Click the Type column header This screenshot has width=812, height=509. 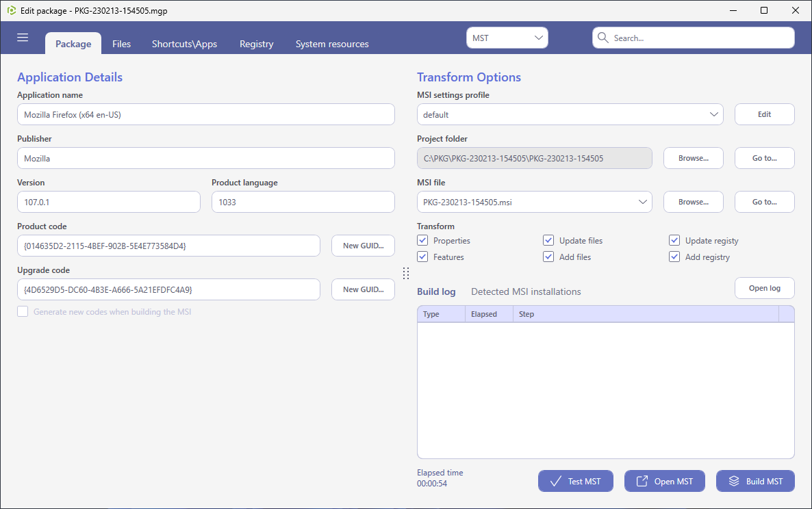pos(441,314)
